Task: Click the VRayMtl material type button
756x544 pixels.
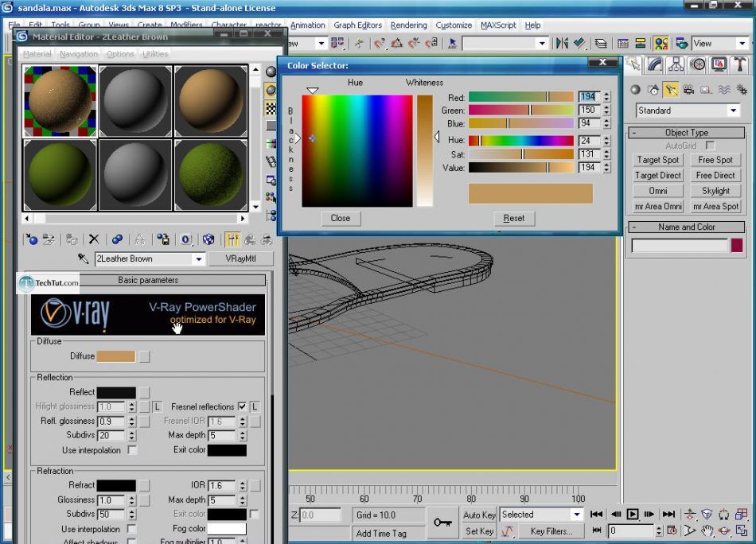Action: 240,258
